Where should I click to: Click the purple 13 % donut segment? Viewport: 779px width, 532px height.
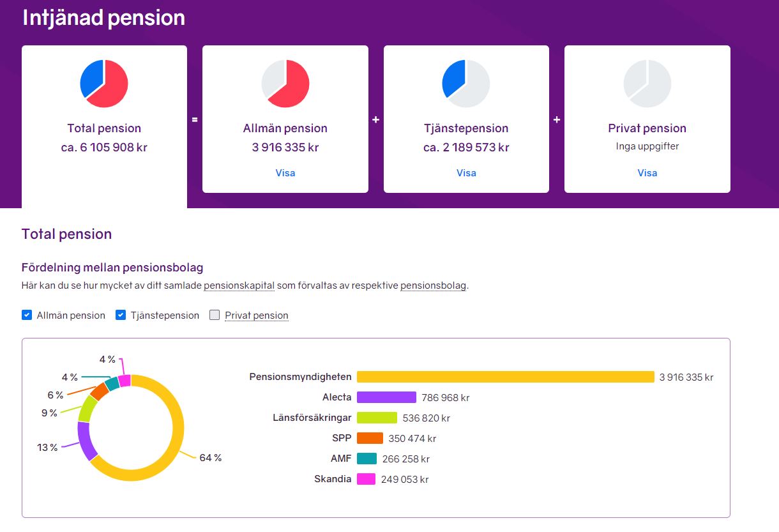[x=86, y=440]
